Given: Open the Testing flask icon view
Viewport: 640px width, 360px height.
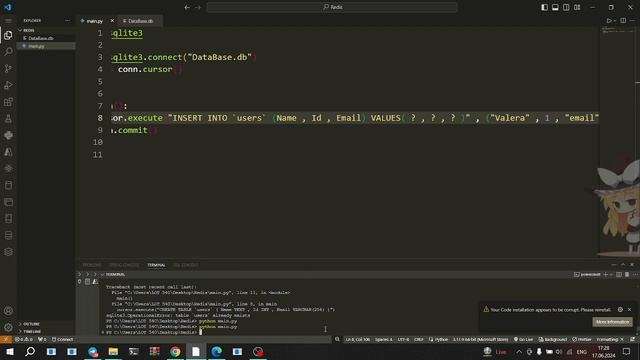Looking at the screenshot, I should [8, 119].
